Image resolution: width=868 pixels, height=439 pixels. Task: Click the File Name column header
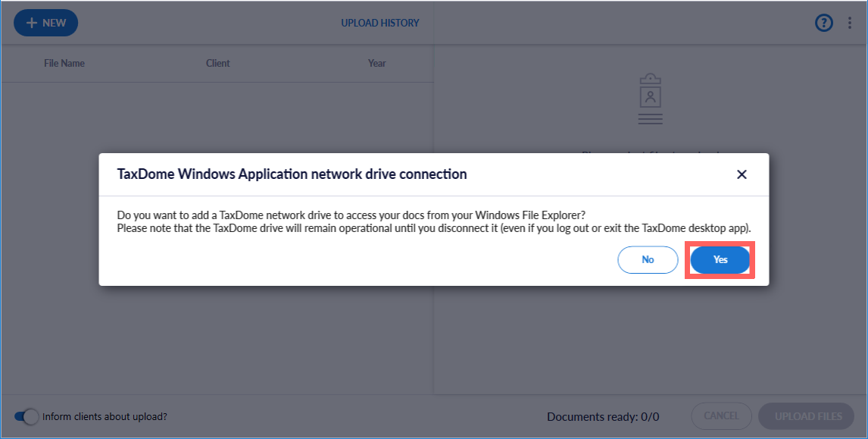click(x=64, y=63)
